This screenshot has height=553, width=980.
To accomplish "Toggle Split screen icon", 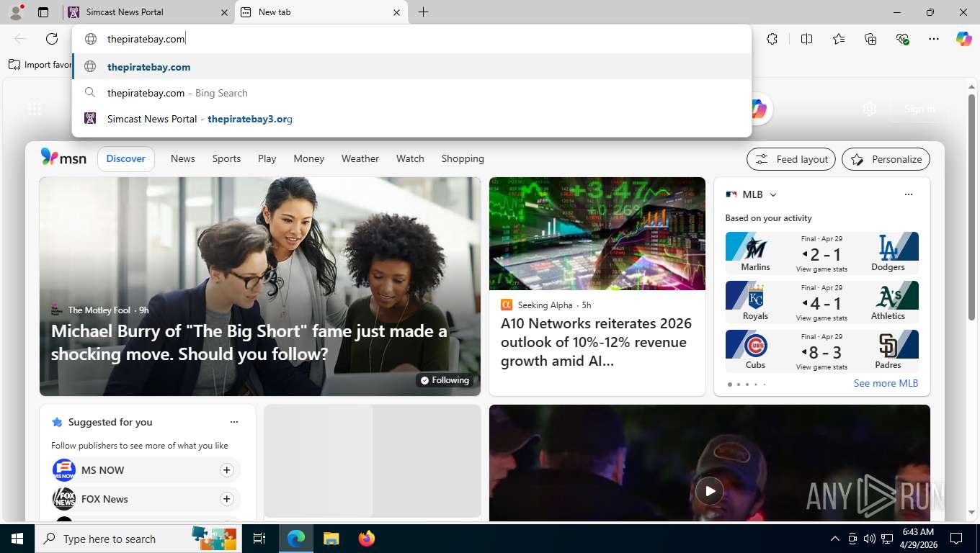I will pyautogui.click(x=807, y=39).
